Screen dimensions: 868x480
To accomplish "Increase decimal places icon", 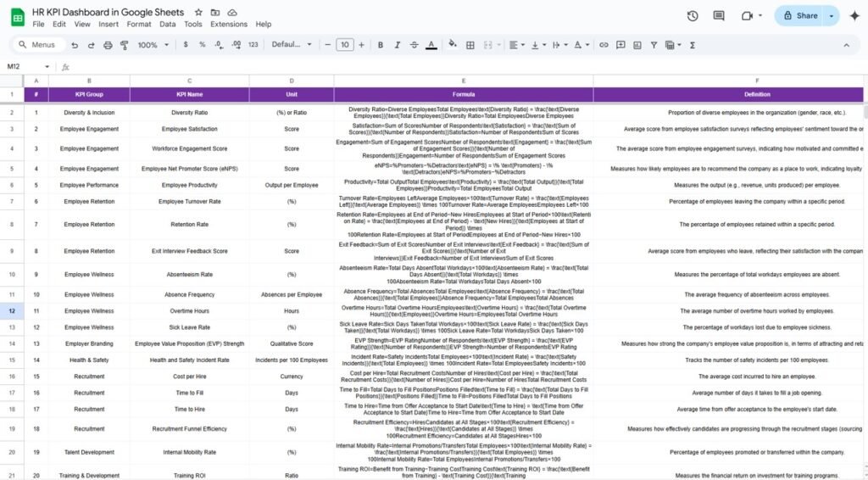I will [x=236, y=45].
